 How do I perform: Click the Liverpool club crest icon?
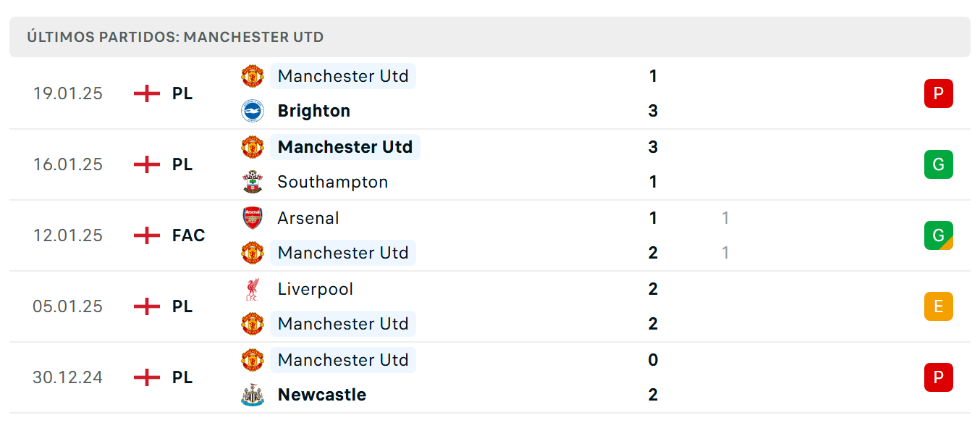pyautogui.click(x=253, y=289)
